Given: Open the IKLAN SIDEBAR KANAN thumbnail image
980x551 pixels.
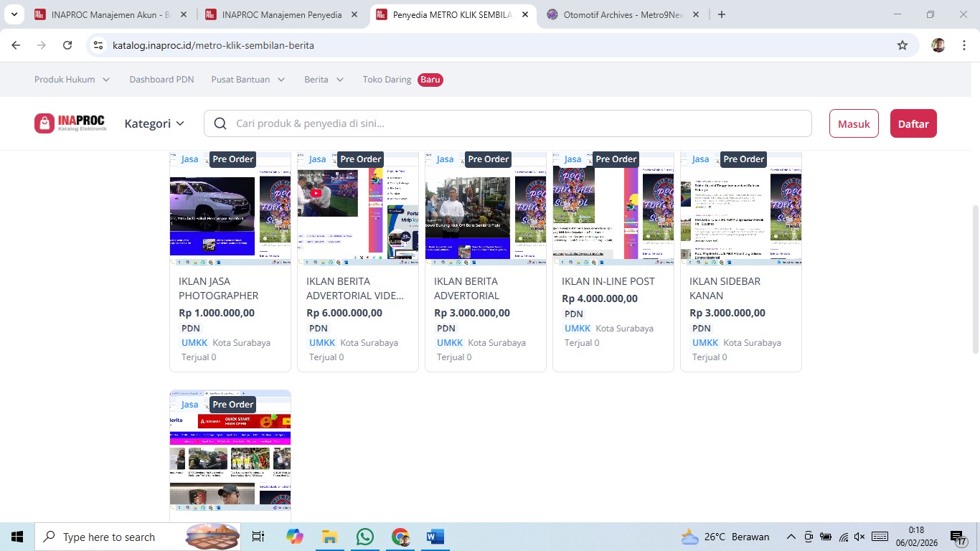Looking at the screenshot, I should pyautogui.click(x=741, y=209).
